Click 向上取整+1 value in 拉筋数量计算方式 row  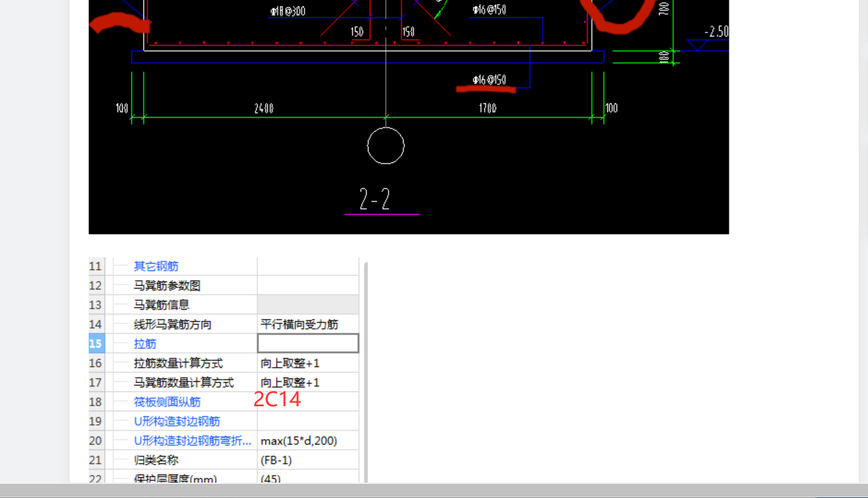click(x=290, y=363)
